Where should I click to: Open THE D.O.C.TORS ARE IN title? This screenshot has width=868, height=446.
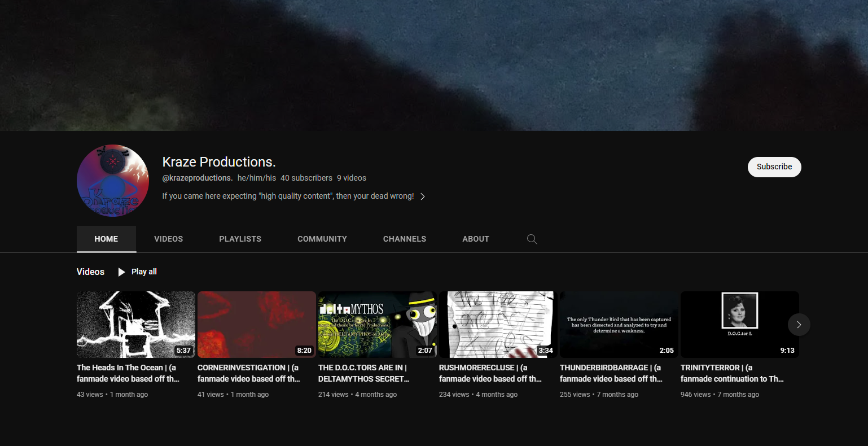coord(364,373)
